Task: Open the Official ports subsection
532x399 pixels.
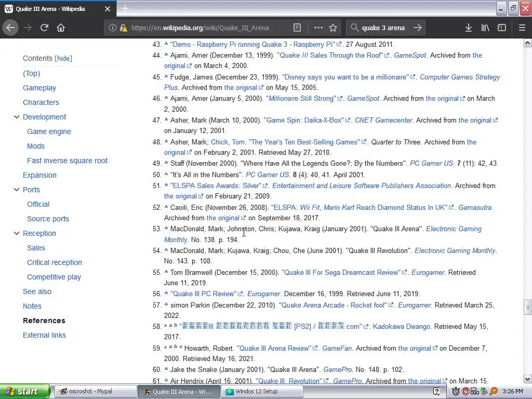Action: pos(38,204)
